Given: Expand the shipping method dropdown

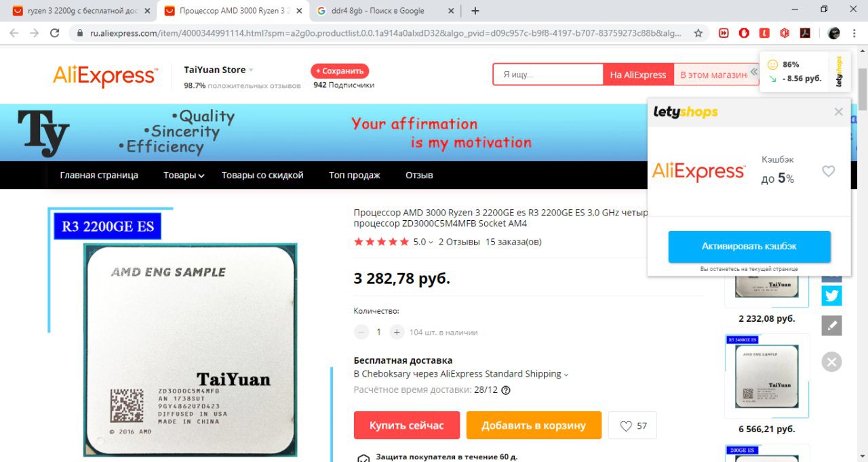Looking at the screenshot, I should coord(566,374).
